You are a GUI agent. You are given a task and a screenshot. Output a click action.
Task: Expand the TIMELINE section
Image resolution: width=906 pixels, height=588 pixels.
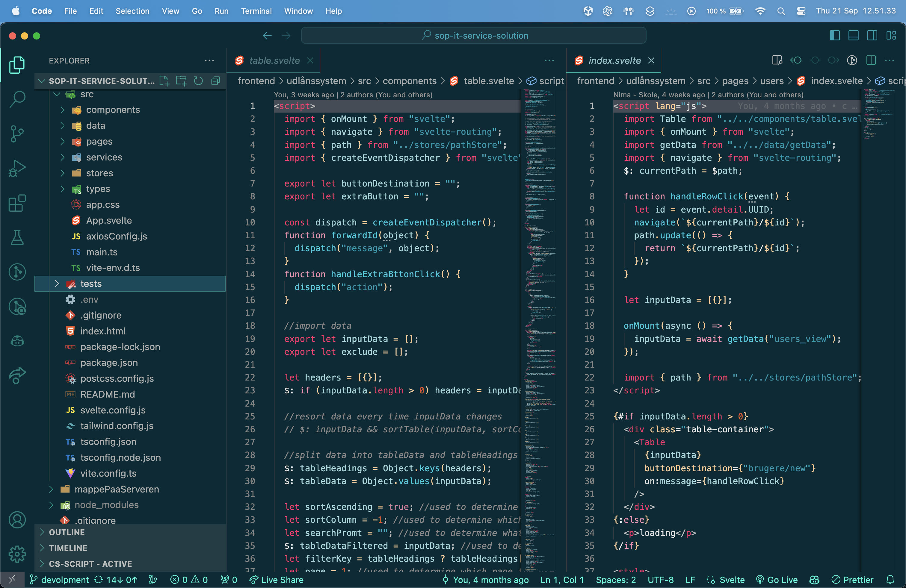pos(130,548)
